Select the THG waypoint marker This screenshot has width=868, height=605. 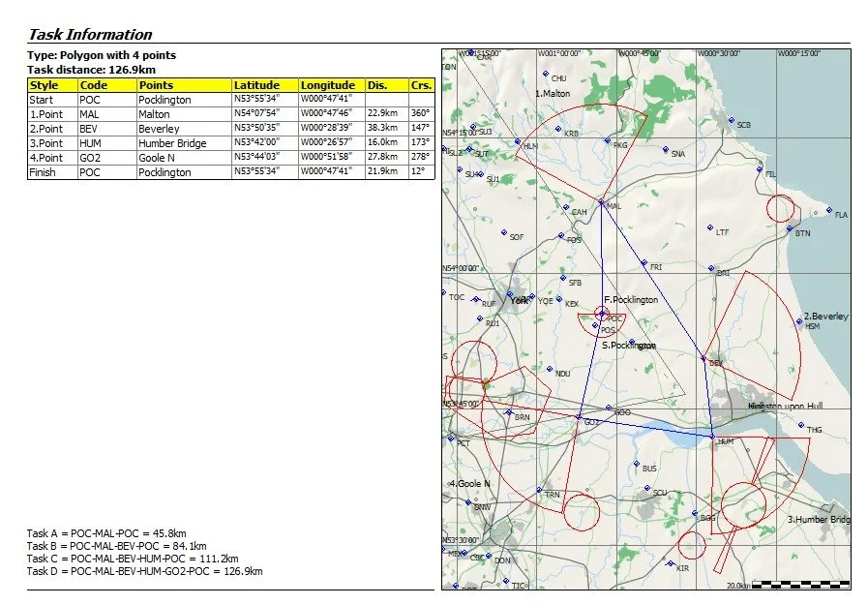801,425
